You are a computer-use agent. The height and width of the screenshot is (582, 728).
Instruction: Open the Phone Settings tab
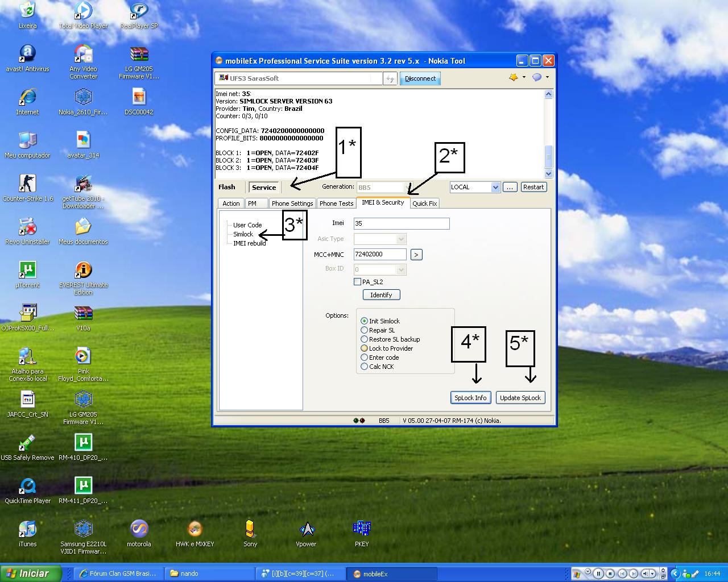292,203
